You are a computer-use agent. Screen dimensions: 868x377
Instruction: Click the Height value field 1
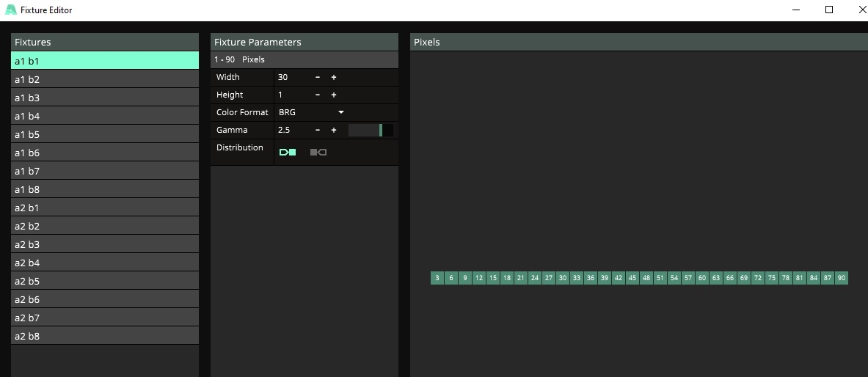pyautogui.click(x=292, y=95)
